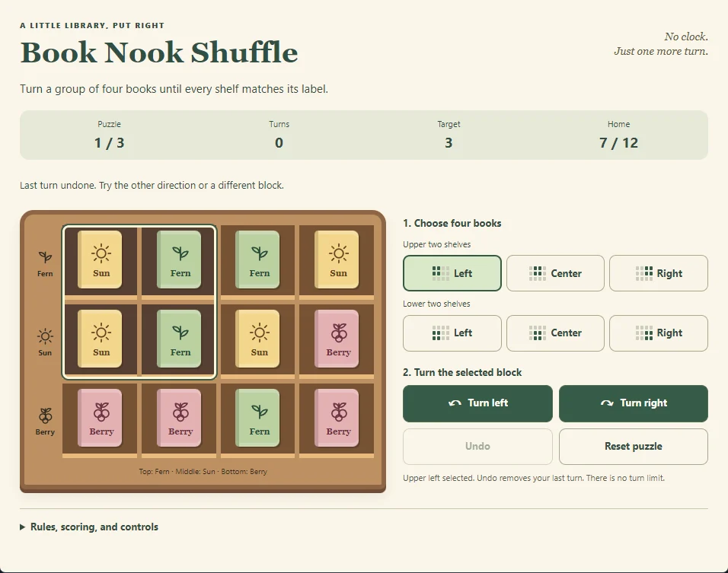Click the Berry book in bottom shelf, first column
Image resolution: width=728 pixels, height=573 pixels.
coord(100,418)
